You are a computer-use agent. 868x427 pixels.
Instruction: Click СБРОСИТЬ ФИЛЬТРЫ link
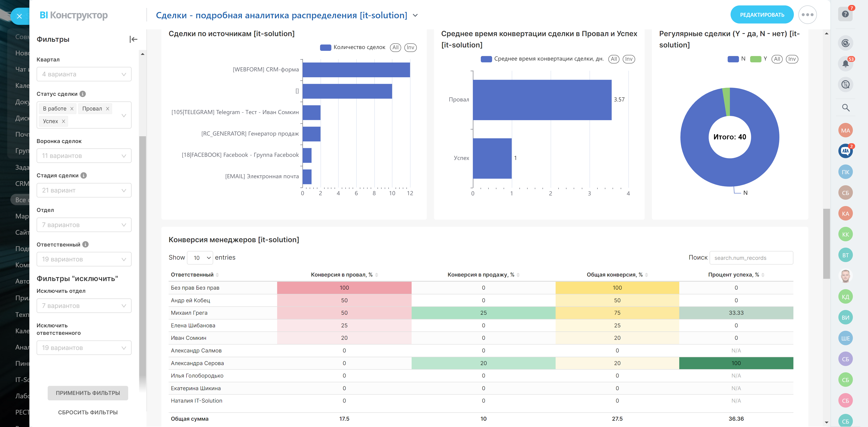(x=88, y=412)
